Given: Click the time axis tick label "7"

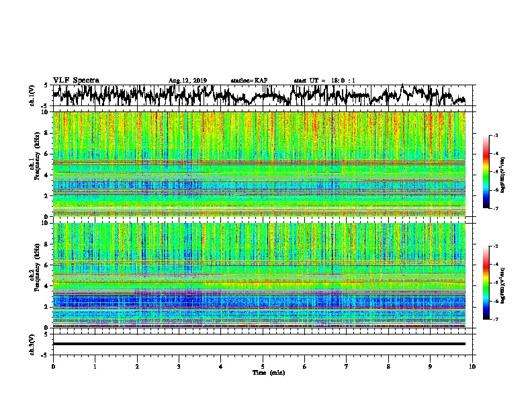Looking at the screenshot, I should point(347,367).
